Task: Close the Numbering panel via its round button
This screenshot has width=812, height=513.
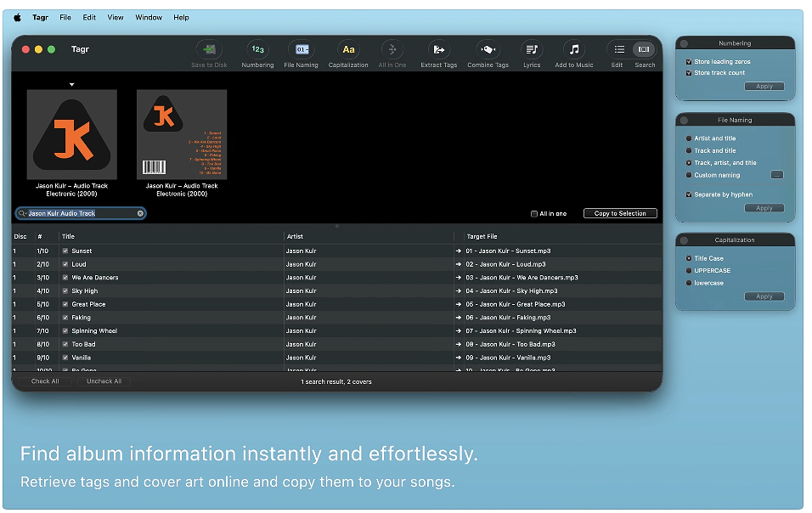Action: 684,43
